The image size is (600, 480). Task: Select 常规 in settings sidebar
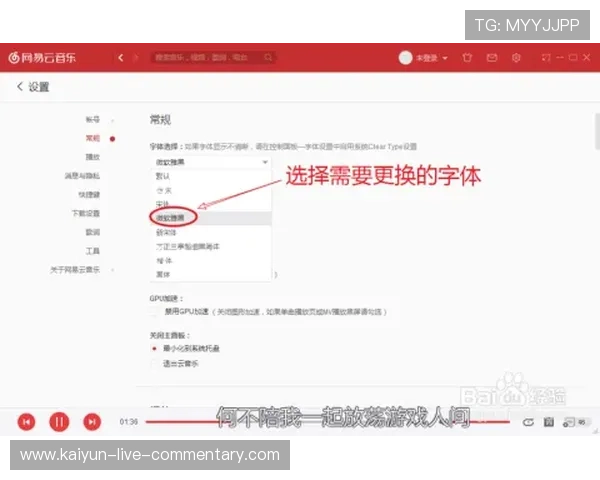coord(93,138)
